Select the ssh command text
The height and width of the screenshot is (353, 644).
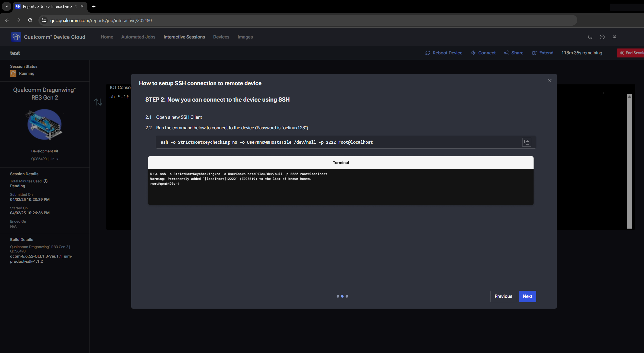tap(267, 142)
